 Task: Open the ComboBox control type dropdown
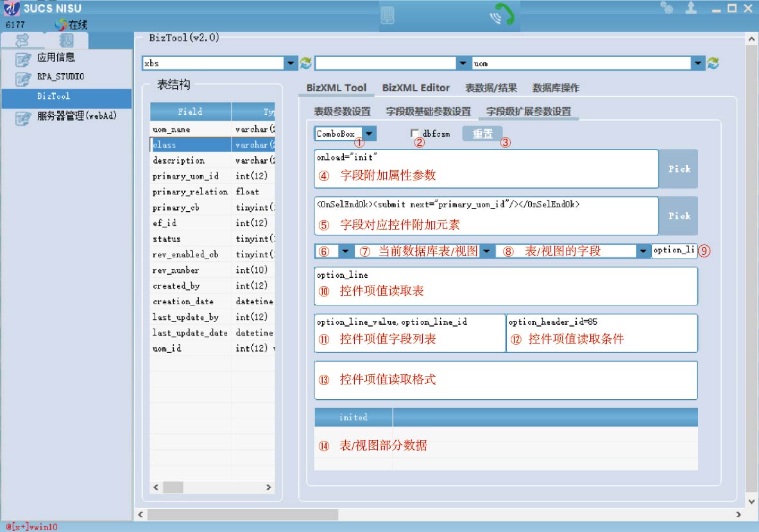[x=370, y=133]
